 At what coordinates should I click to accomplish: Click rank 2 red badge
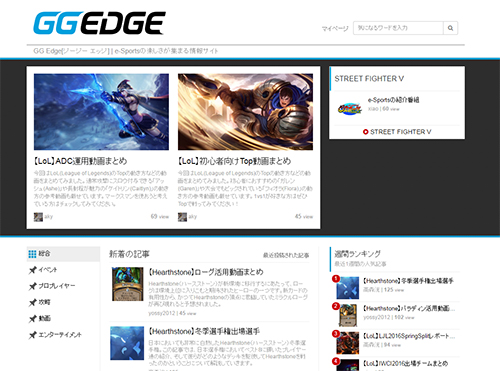click(x=336, y=306)
